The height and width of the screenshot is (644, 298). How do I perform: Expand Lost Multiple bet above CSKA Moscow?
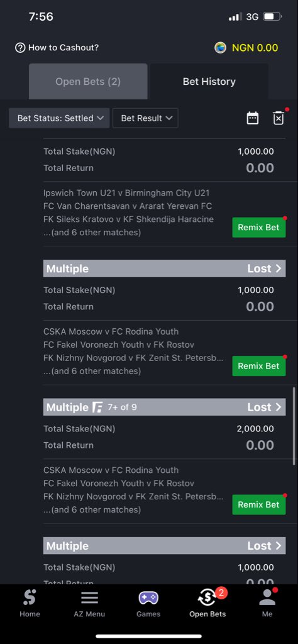[x=165, y=269]
